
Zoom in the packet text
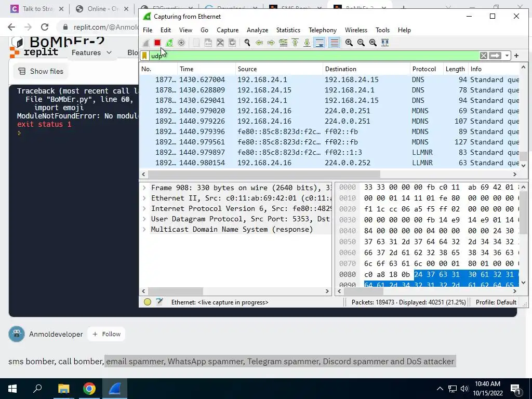coord(349,43)
